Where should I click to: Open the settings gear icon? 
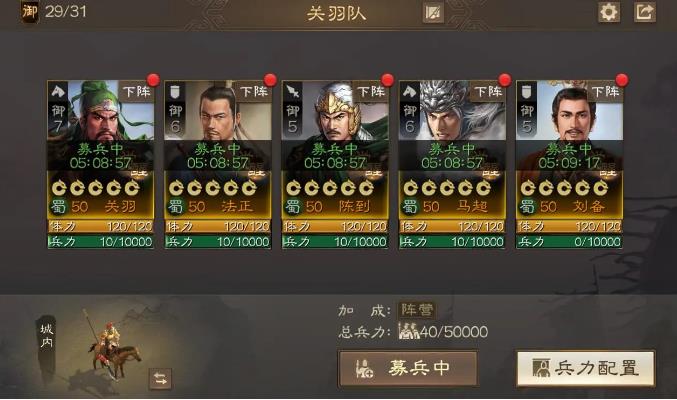pos(609,12)
